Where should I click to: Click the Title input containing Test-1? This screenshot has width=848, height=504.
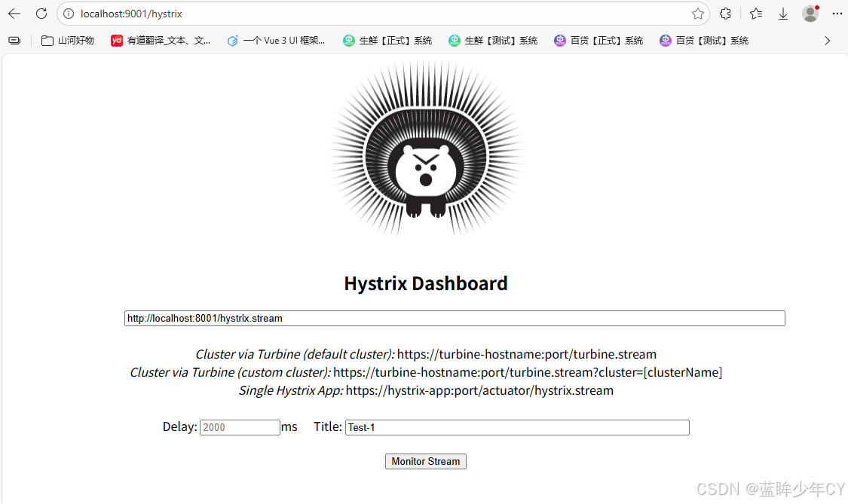[517, 427]
